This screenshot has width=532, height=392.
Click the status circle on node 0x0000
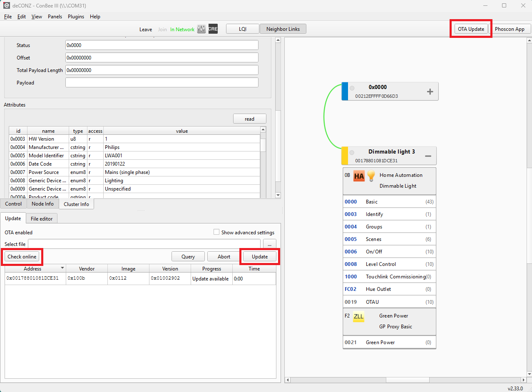352,88
